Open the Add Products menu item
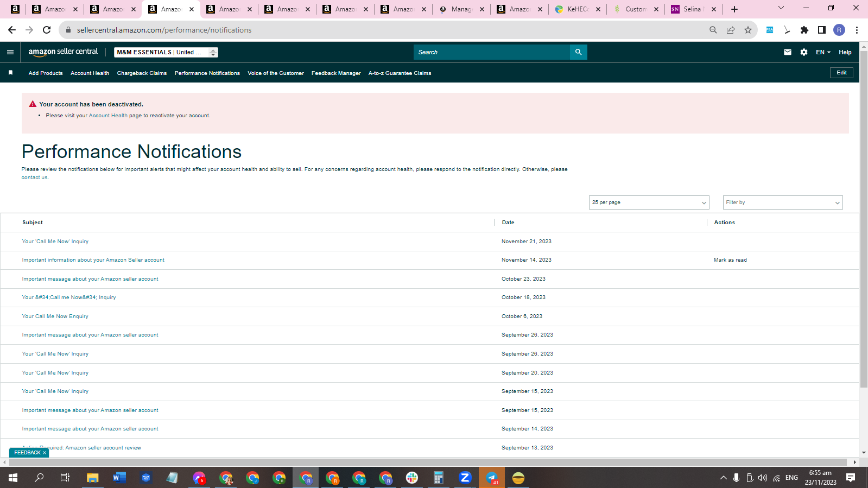 (46, 73)
